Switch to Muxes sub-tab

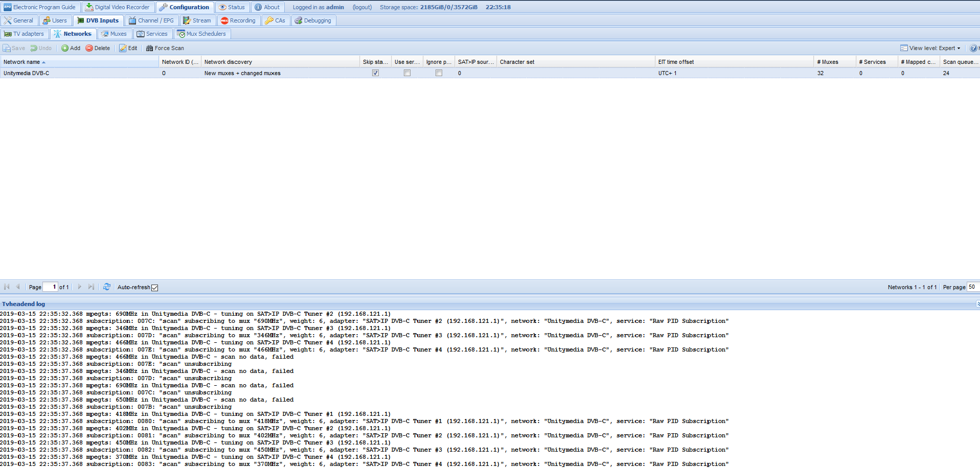[x=114, y=34]
